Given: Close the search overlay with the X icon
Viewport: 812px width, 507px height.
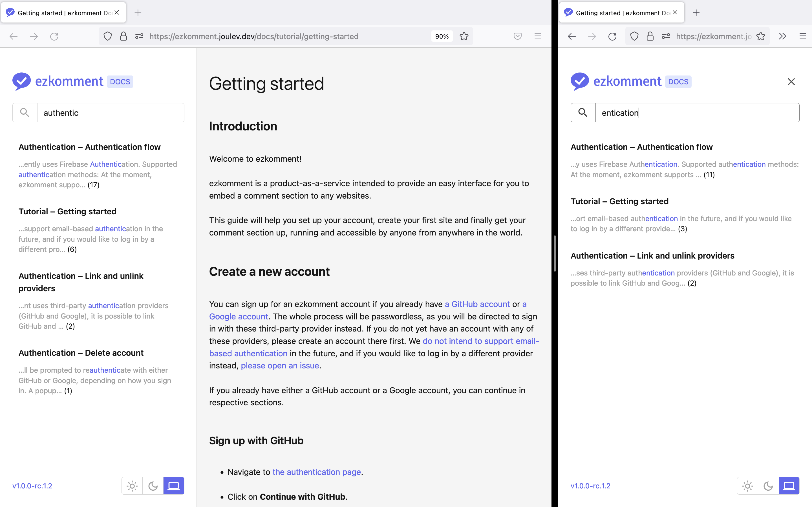Looking at the screenshot, I should point(791,81).
